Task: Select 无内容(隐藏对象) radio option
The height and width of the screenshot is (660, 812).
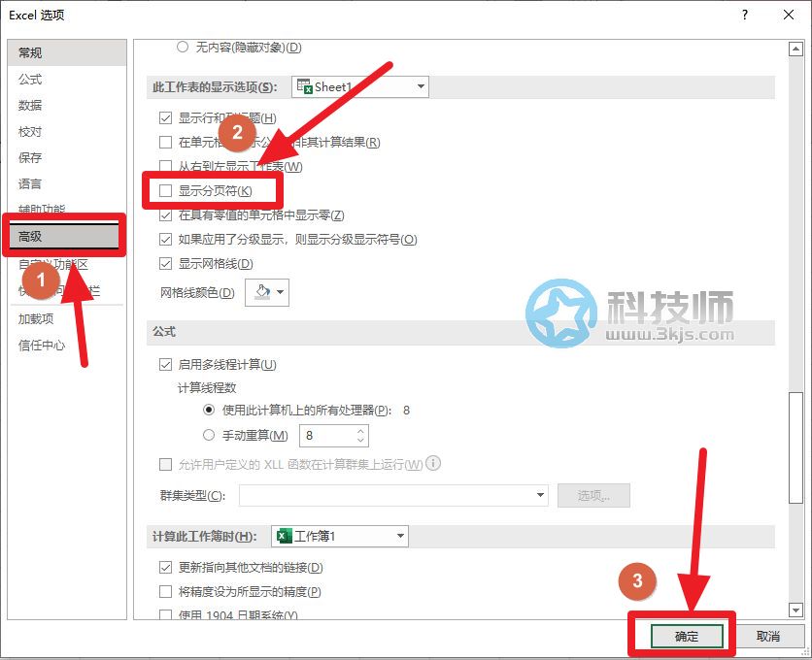Action: pos(183,48)
